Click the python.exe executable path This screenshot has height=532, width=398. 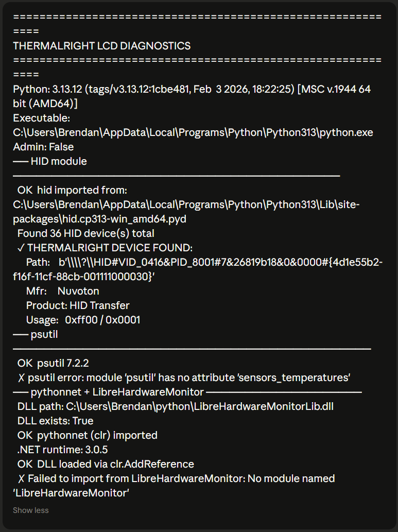tap(193, 132)
